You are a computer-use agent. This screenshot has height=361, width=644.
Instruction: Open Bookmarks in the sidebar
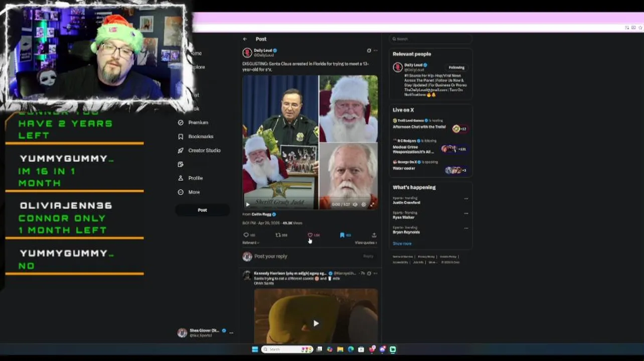click(196, 136)
